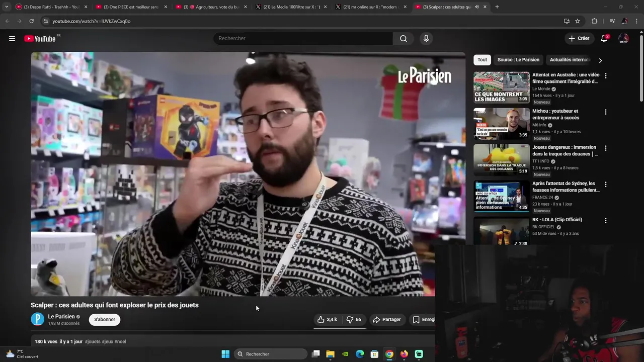Open Jouets dangereux video thumbnail
644x362 pixels.
(x=502, y=160)
